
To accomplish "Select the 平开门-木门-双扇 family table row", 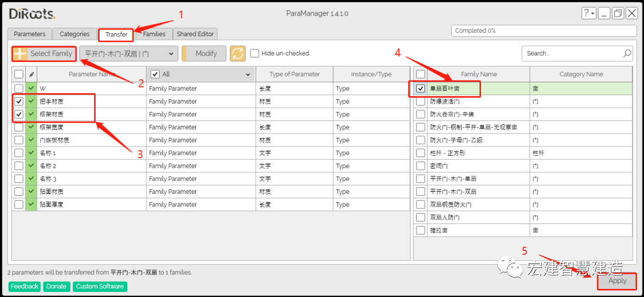I will tap(523, 192).
